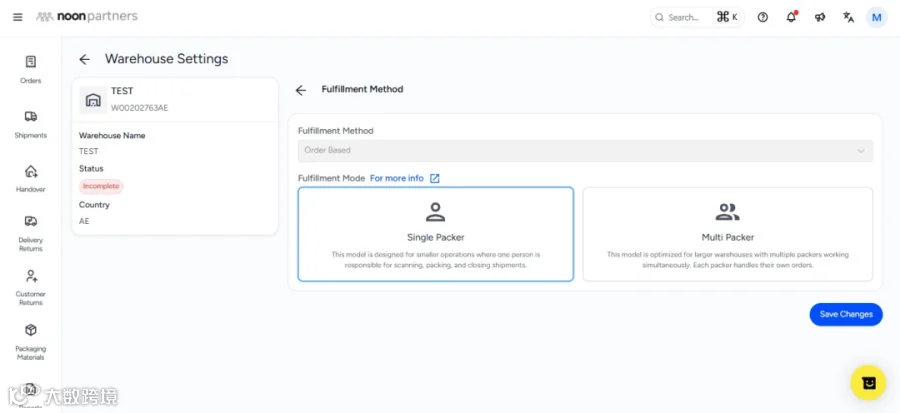Open Packaging Materials in the sidebar
This screenshot has width=900, height=413.
pyautogui.click(x=30, y=341)
